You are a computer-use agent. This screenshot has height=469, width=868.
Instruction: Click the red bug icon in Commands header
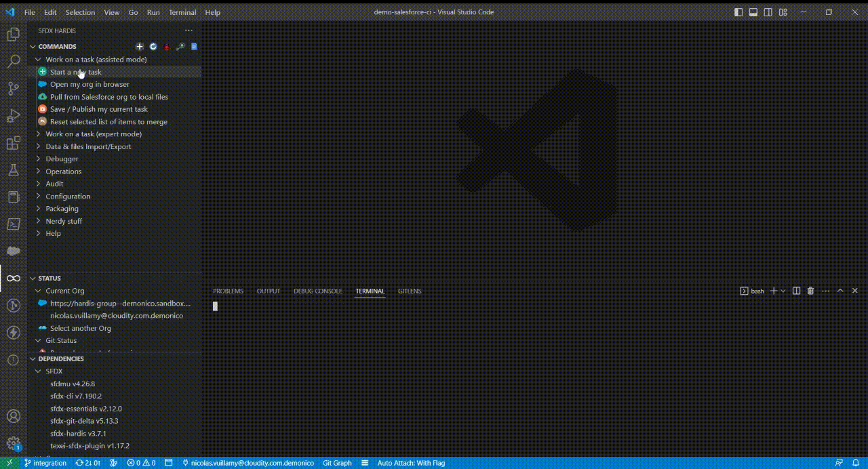pyautogui.click(x=167, y=47)
